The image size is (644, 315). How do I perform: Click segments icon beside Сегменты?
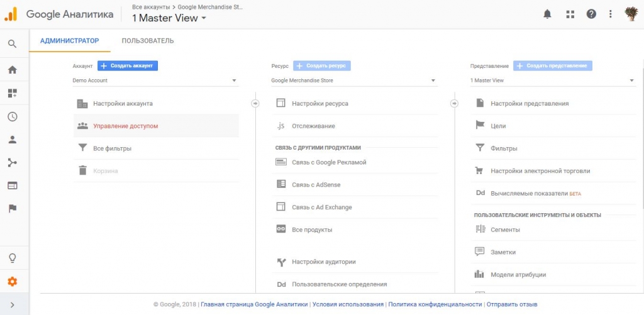480,229
